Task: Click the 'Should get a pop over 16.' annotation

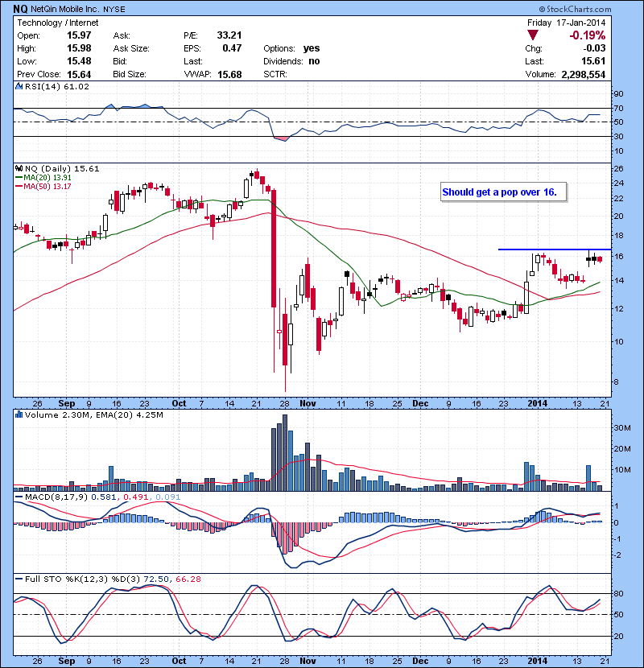Action: 503,192
